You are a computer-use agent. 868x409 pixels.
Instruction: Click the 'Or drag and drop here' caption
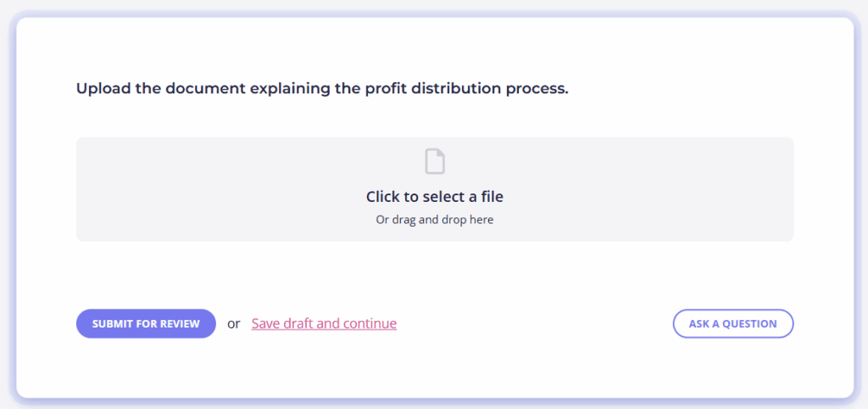(435, 220)
